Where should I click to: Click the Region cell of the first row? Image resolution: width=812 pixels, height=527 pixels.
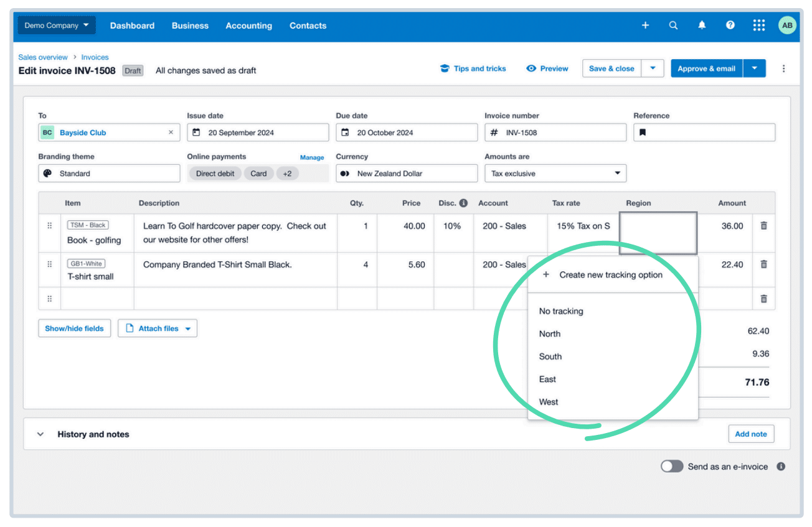pyautogui.click(x=658, y=233)
